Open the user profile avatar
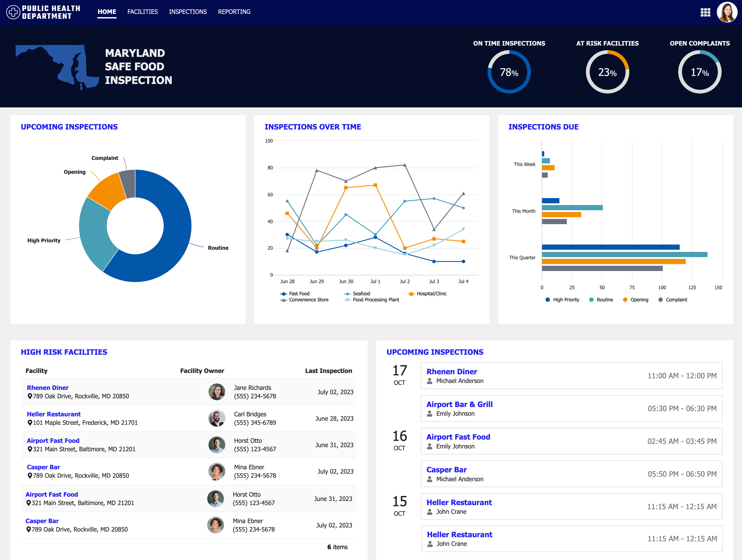This screenshot has height=560, width=742. tap(727, 12)
